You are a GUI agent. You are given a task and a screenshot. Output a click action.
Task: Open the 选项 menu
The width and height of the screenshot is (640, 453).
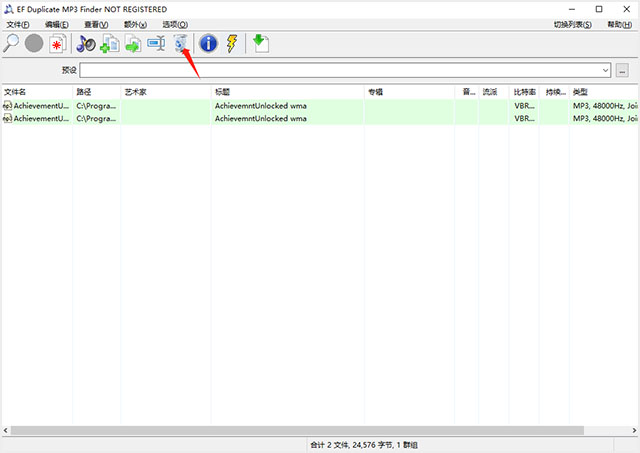coord(174,24)
